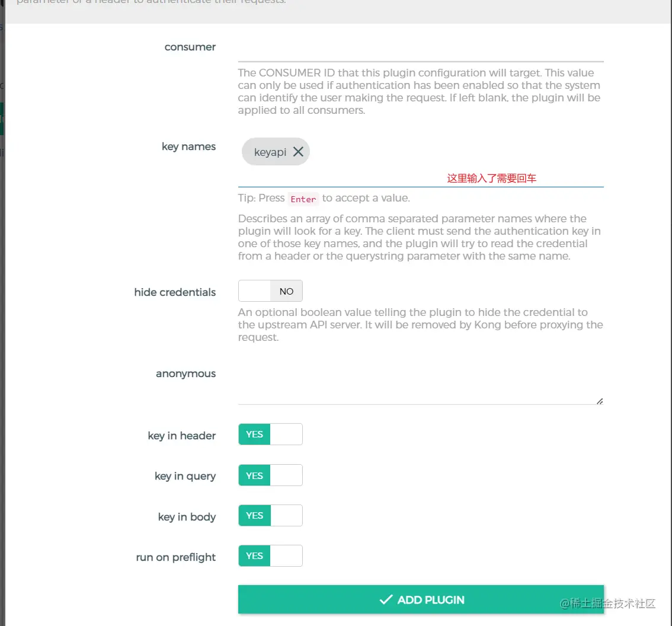Focus the consumer ID input field

pyautogui.click(x=420, y=51)
